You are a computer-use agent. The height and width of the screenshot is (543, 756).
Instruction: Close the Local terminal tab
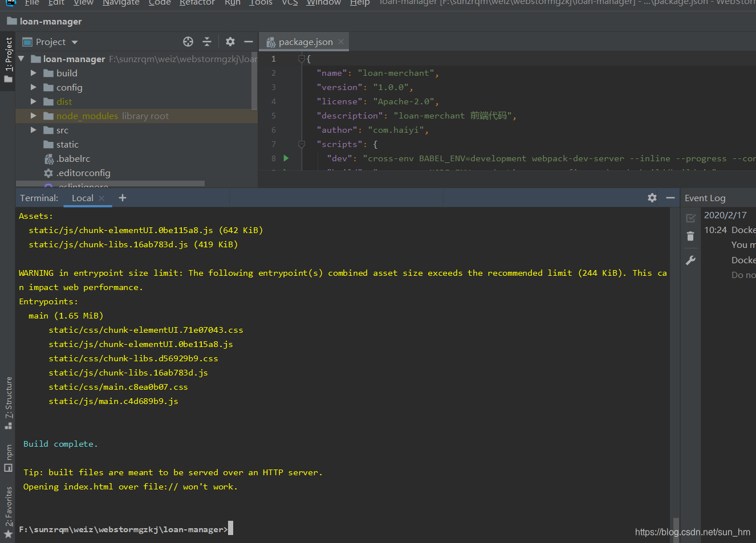101,198
